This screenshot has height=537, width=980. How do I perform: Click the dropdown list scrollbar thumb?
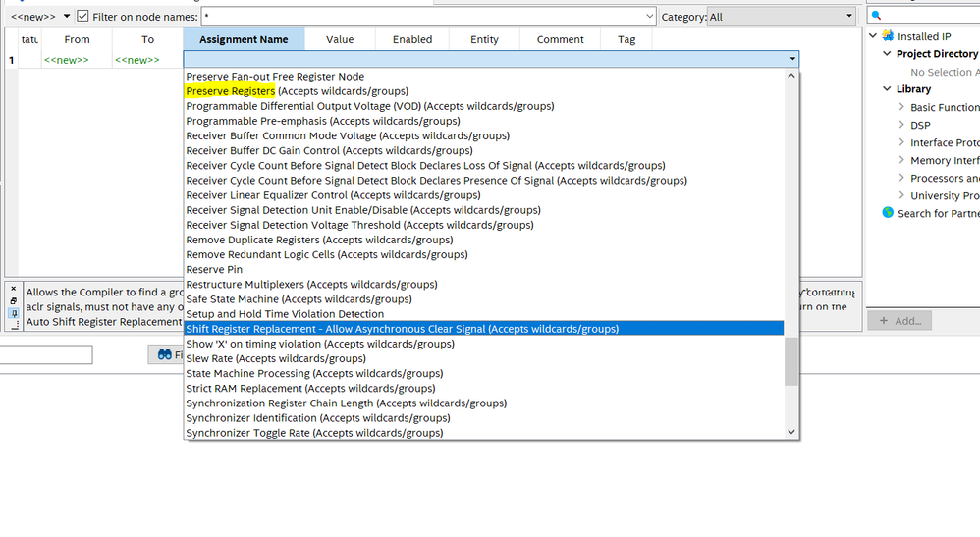[791, 361]
